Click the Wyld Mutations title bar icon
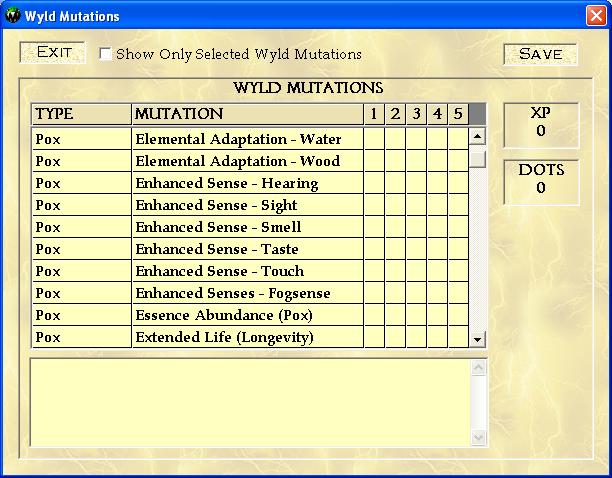612x478 pixels. [x=12, y=16]
